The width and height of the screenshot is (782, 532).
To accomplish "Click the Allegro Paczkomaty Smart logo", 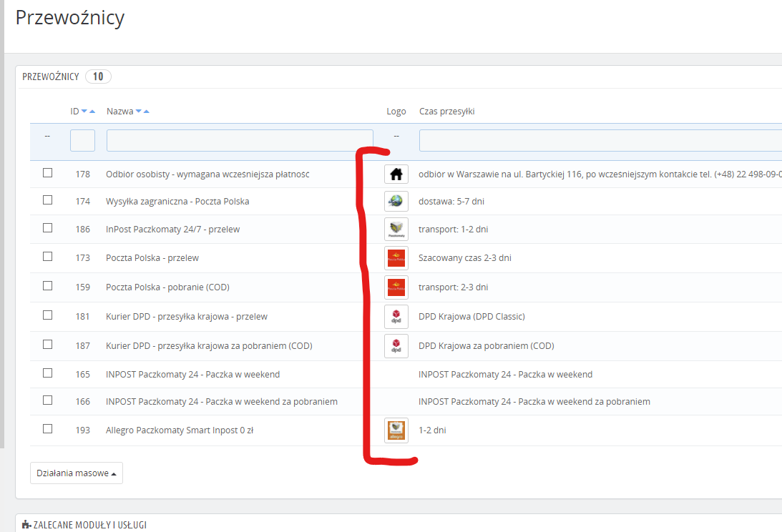I will 396,430.
